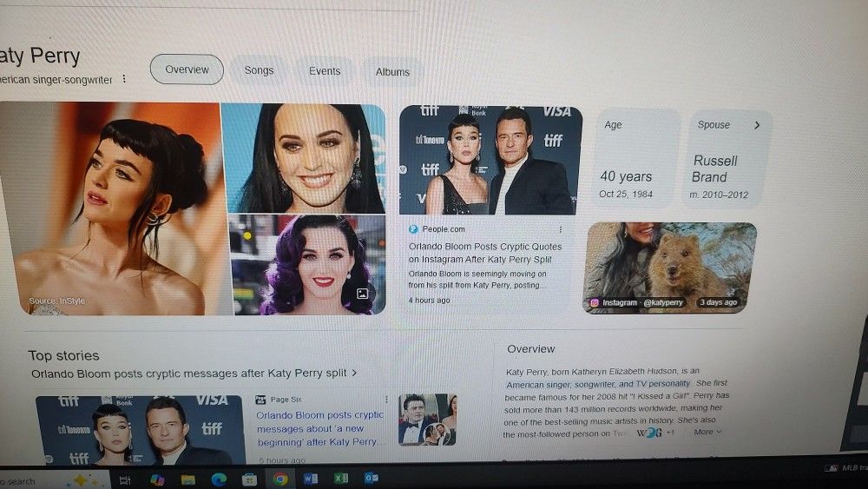
Task: Open Microsoft Word from the taskbar
Action: (311, 478)
